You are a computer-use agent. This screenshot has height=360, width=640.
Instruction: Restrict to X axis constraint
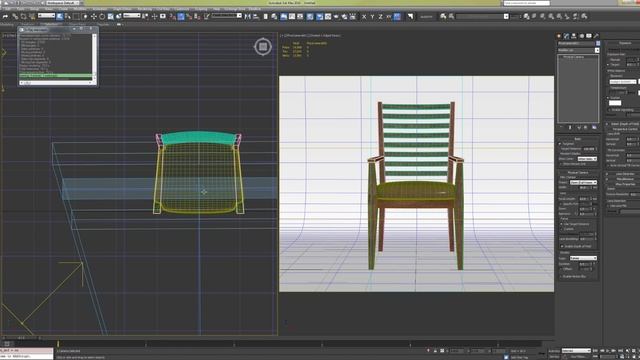[x=364, y=16]
